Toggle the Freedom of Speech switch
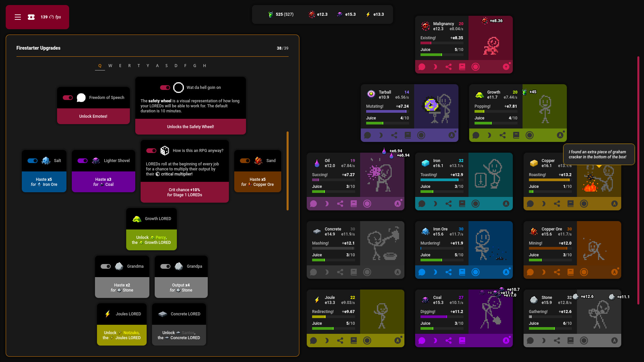Screen dimensions: 644x362 pos(68,97)
